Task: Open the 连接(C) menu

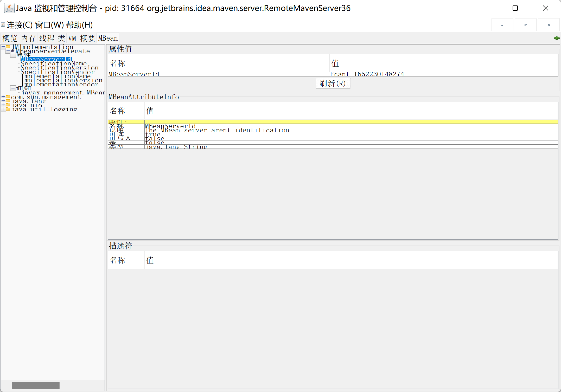Action: coord(20,25)
